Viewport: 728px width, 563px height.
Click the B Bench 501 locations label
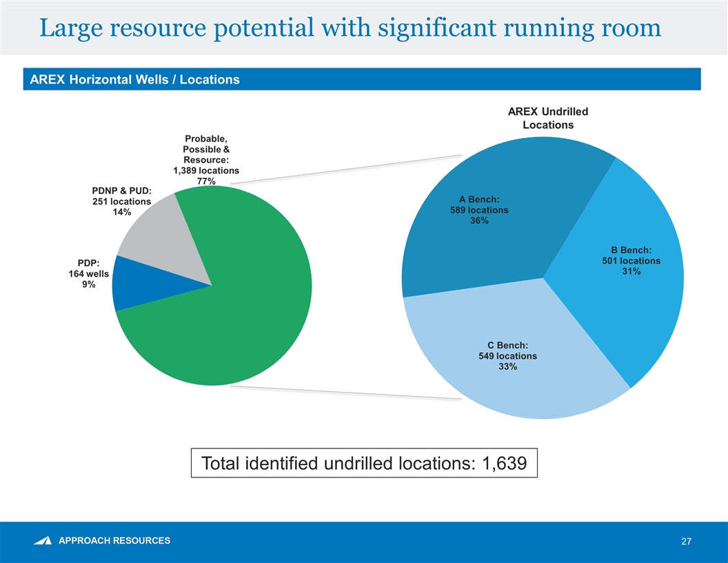631,261
